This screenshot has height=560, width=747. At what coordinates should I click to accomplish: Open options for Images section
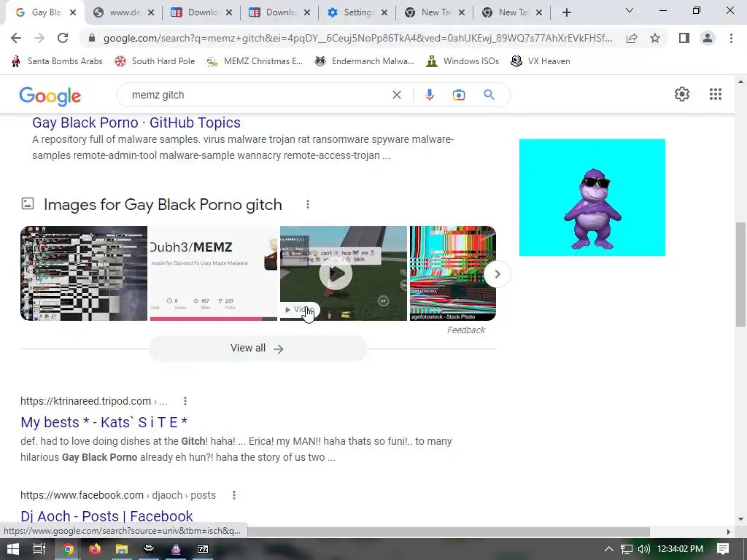pyautogui.click(x=308, y=204)
